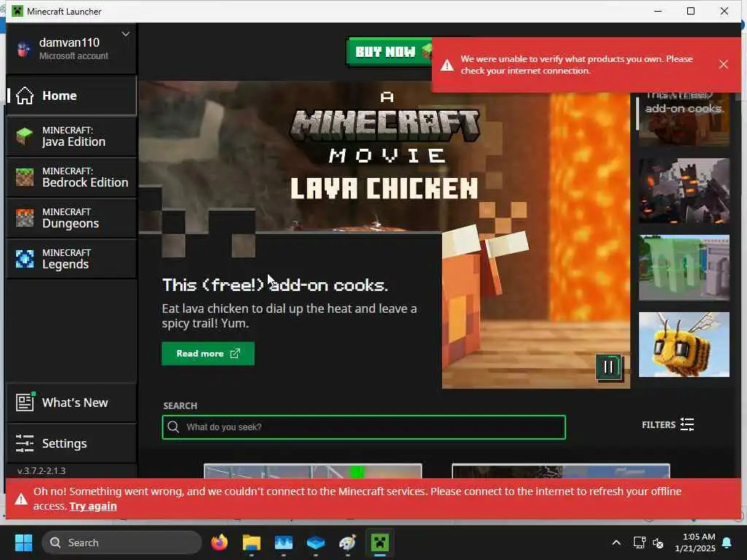Expand the damvan110 account dropdown

pyautogui.click(x=125, y=34)
